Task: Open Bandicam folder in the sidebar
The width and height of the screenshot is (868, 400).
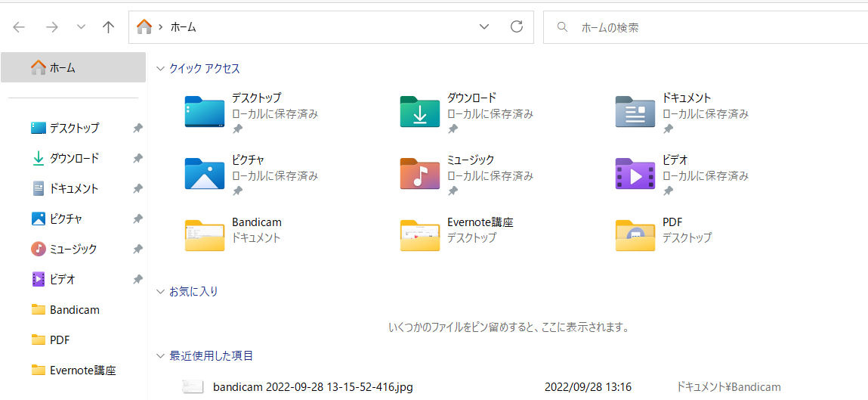Action: [x=73, y=310]
